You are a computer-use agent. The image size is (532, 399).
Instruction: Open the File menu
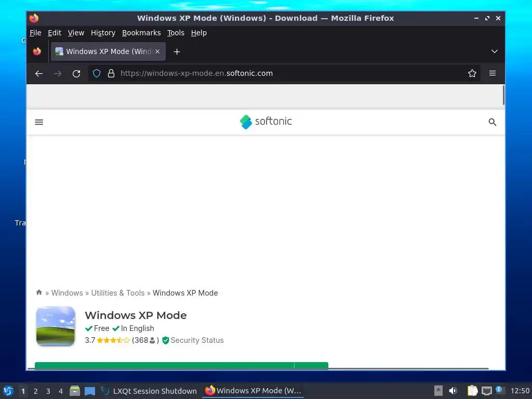pos(35,33)
